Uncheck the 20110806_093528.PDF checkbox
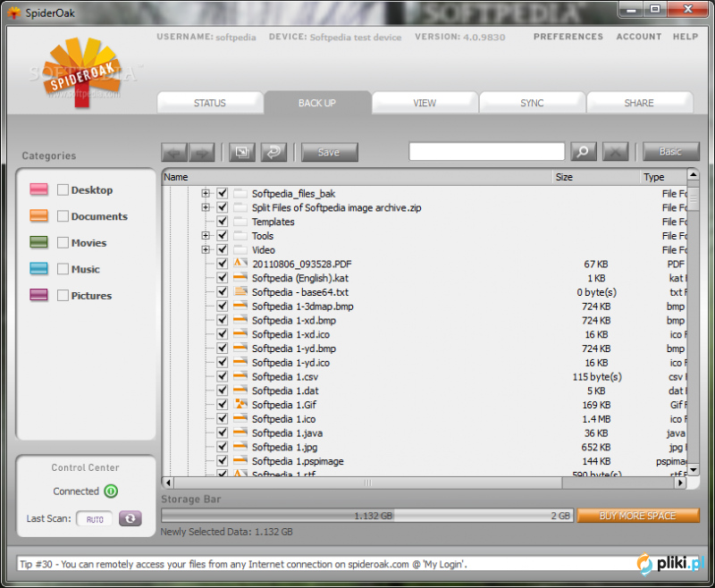Screen dimensions: 715x588 tap(222, 264)
